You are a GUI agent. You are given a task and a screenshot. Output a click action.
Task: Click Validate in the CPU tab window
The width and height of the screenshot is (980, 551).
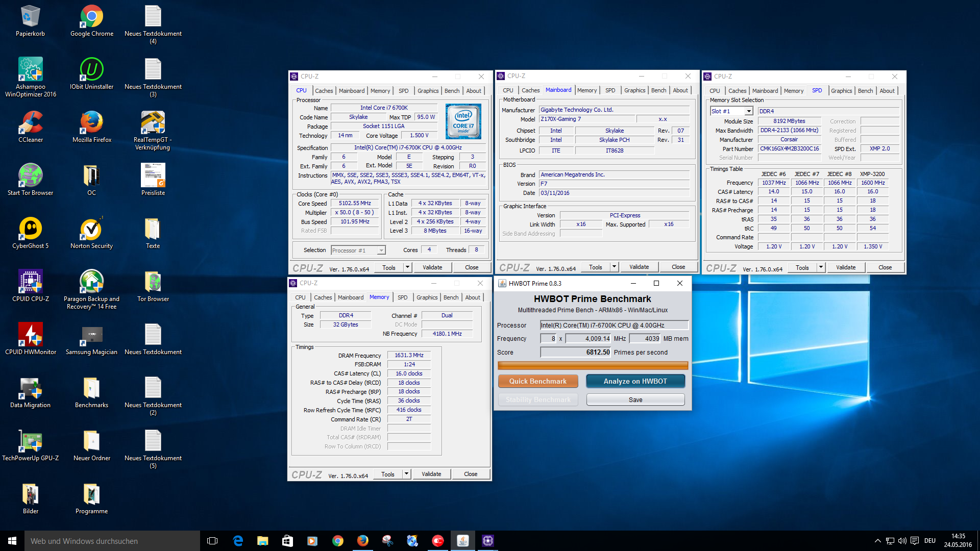click(432, 267)
